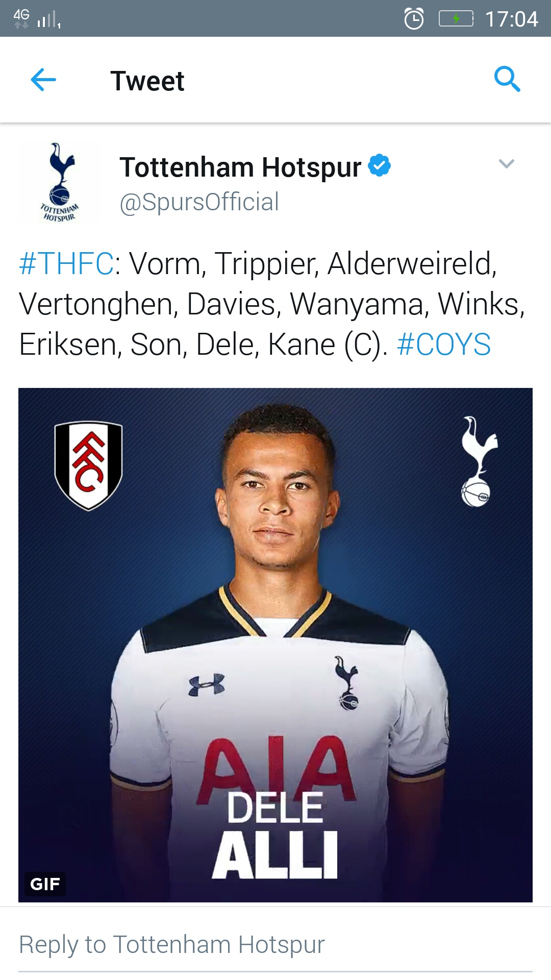
Task: Tap the DELE ALLI name caption
Action: click(275, 836)
